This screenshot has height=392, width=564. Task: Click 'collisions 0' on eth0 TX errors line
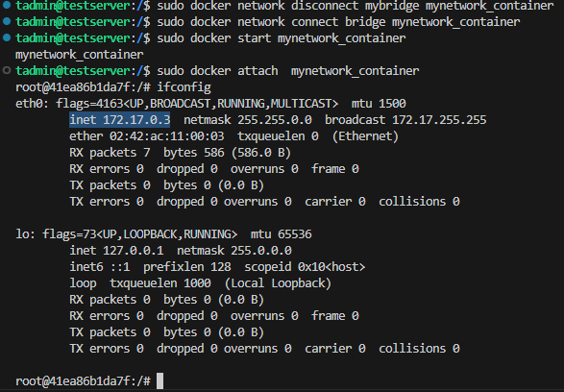pos(419,202)
